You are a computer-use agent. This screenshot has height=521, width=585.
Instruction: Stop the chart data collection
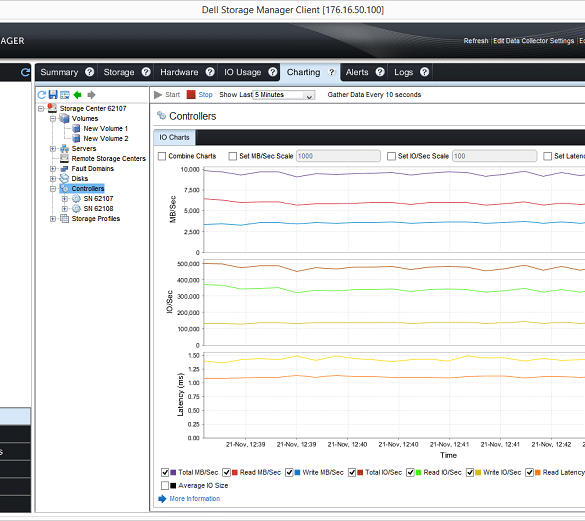pos(200,95)
